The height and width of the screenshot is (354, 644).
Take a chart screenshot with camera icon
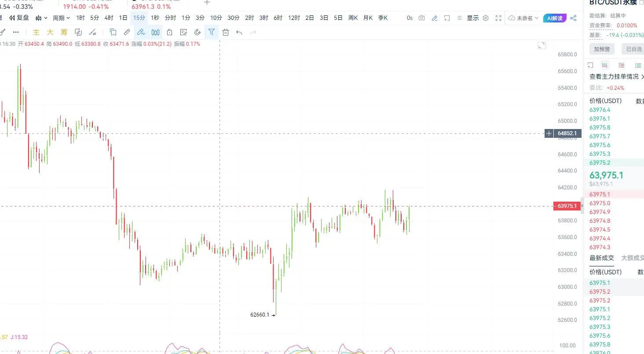(x=422, y=18)
